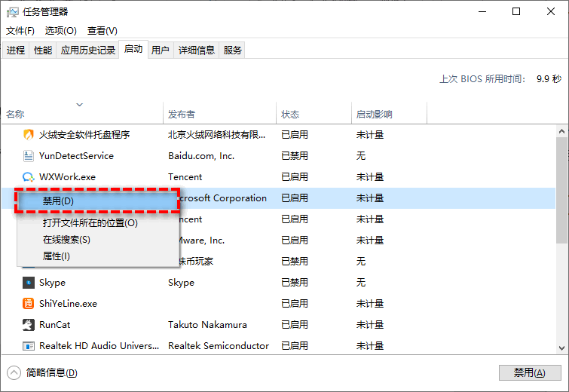Click publisher Realtek Semiconductor
The height and width of the screenshot is (392, 569).
(x=219, y=345)
